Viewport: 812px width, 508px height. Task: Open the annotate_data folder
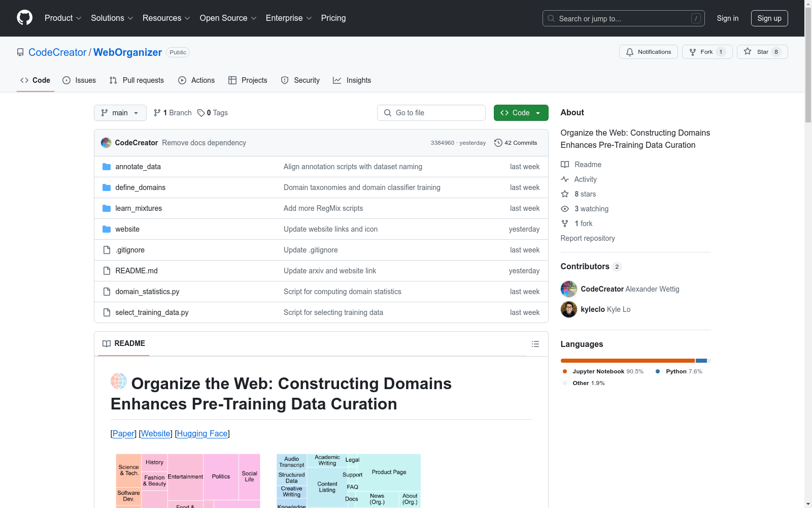(x=138, y=167)
